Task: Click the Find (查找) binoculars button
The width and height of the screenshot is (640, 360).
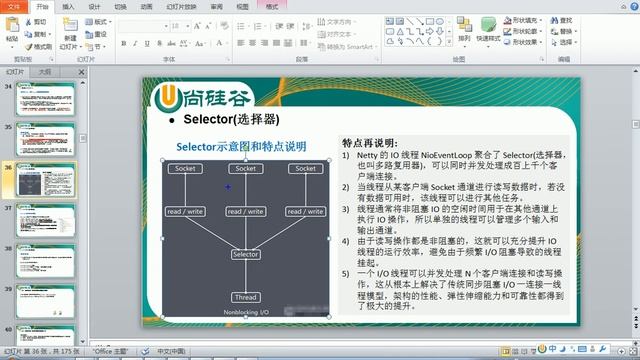Action: point(562,20)
